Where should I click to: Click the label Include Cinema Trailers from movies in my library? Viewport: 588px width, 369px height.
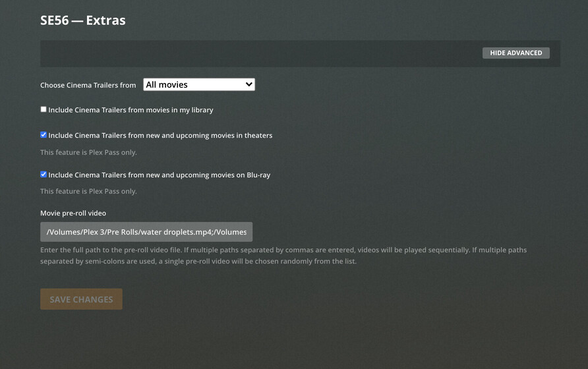point(131,110)
